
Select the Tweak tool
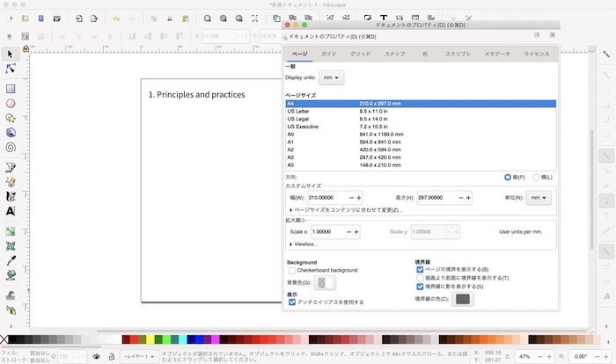pyautogui.click(x=11, y=295)
